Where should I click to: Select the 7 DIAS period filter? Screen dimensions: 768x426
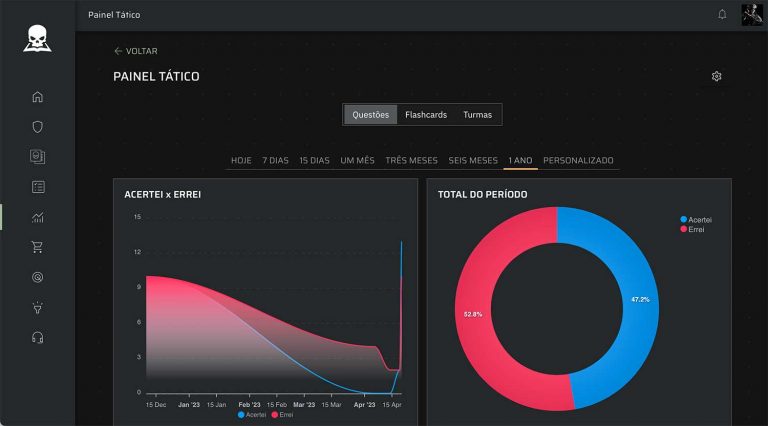[275, 161]
